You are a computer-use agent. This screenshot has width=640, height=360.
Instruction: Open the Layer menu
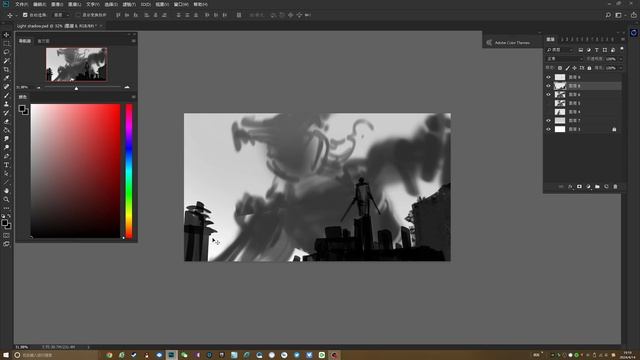point(74,4)
